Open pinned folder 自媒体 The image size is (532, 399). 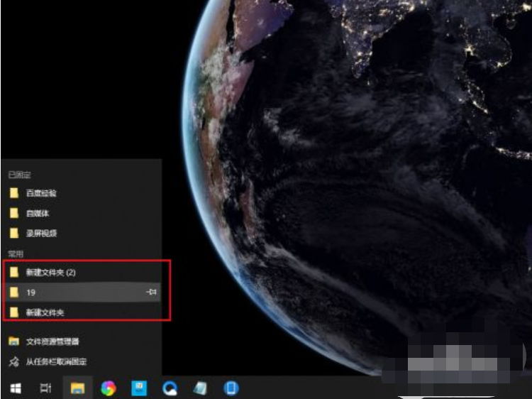38,213
